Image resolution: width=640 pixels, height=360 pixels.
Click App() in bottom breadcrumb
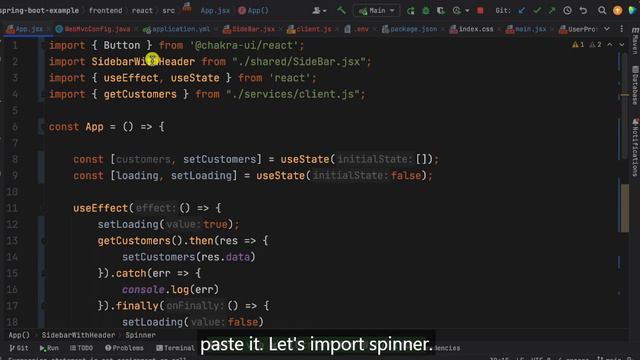pyautogui.click(x=19, y=335)
